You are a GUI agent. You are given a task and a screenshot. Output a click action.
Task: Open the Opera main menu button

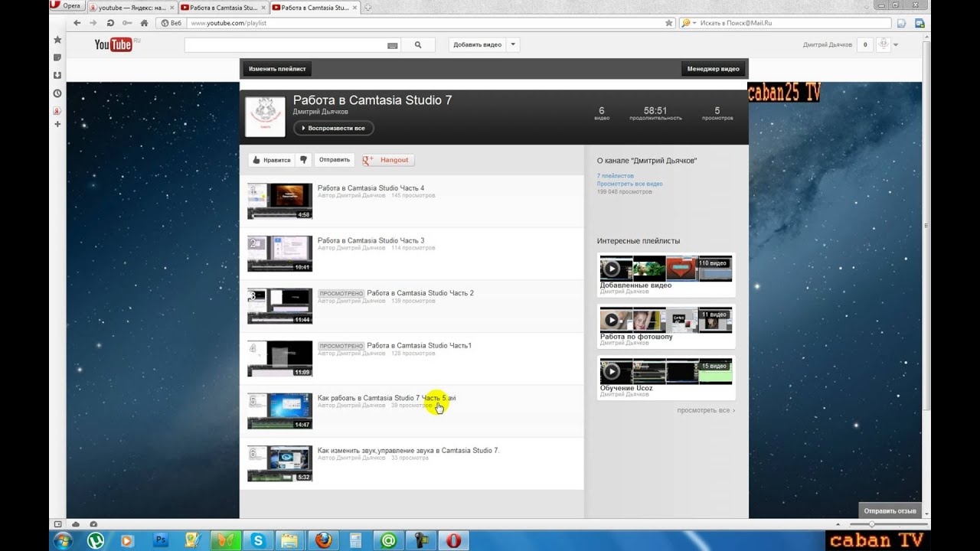(x=67, y=5)
